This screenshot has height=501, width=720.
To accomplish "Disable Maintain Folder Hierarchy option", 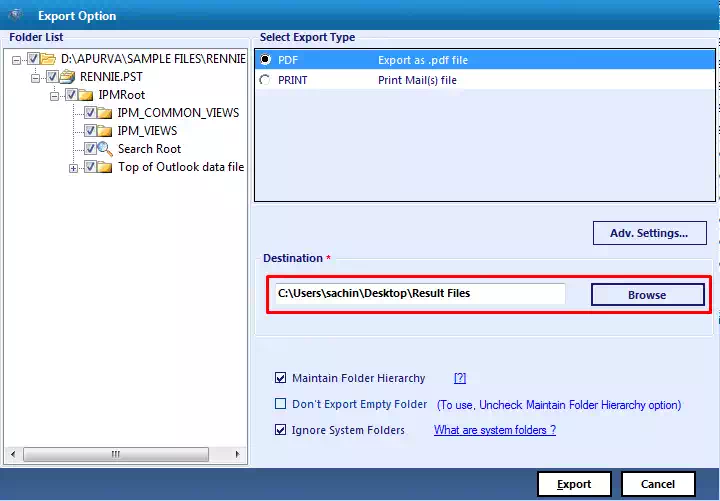I will 280,378.
